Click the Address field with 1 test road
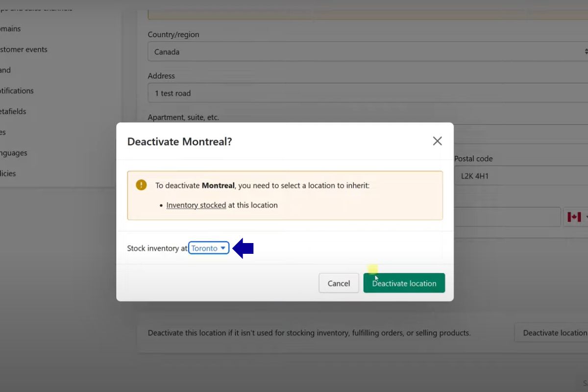The image size is (588, 392). 367,93
